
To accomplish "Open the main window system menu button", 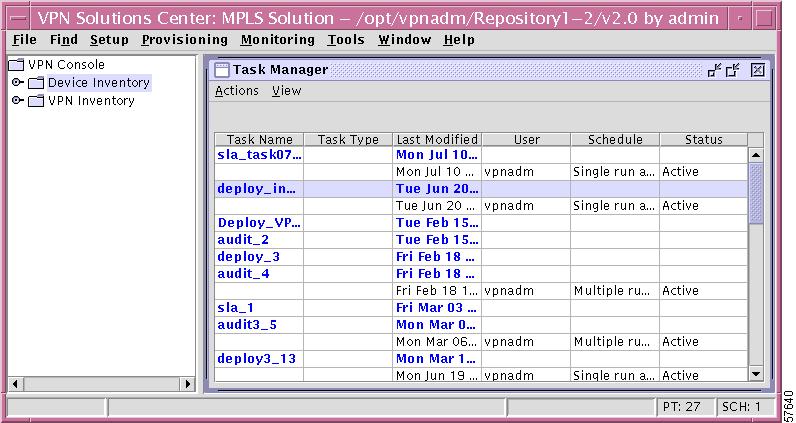I will (x=19, y=19).
